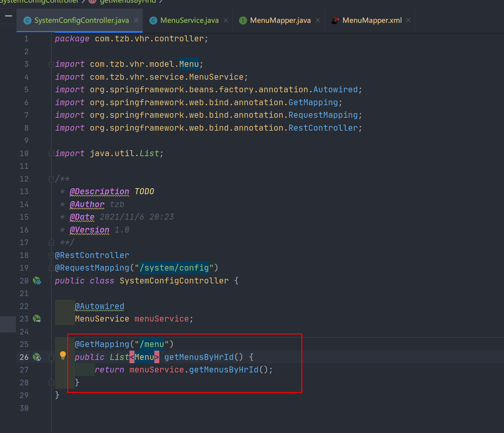This screenshot has height=433, width=504.
Task: Close the MenuService.java tab
Action: tap(226, 21)
